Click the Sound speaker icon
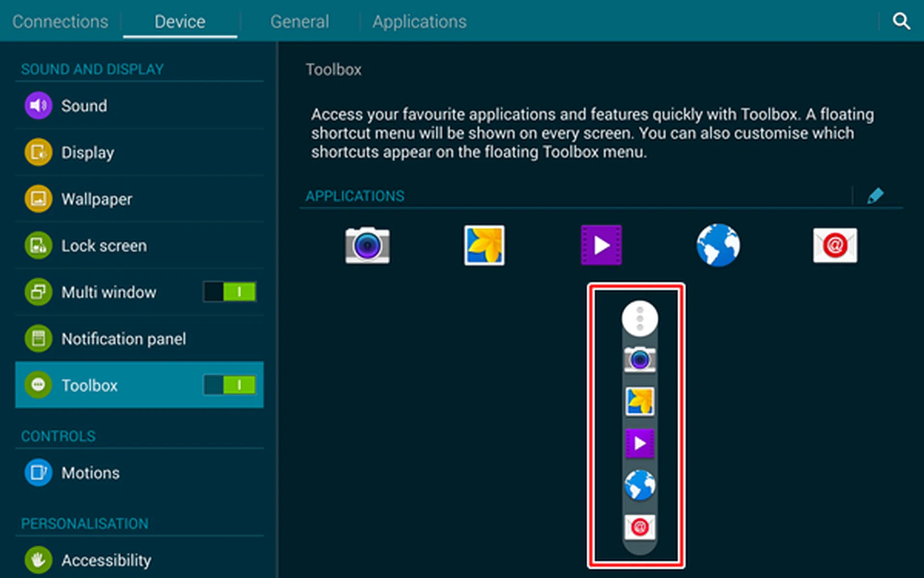924x578 pixels. point(38,105)
